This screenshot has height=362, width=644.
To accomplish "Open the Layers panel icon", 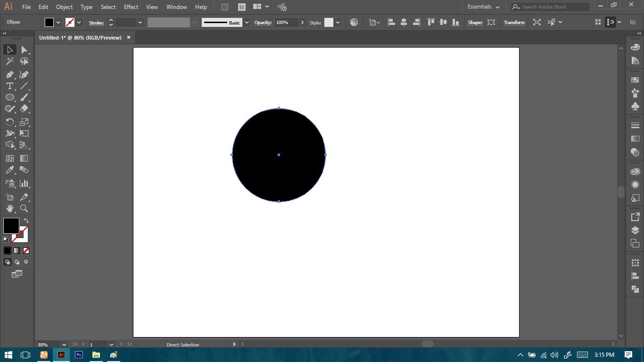I will (x=635, y=230).
